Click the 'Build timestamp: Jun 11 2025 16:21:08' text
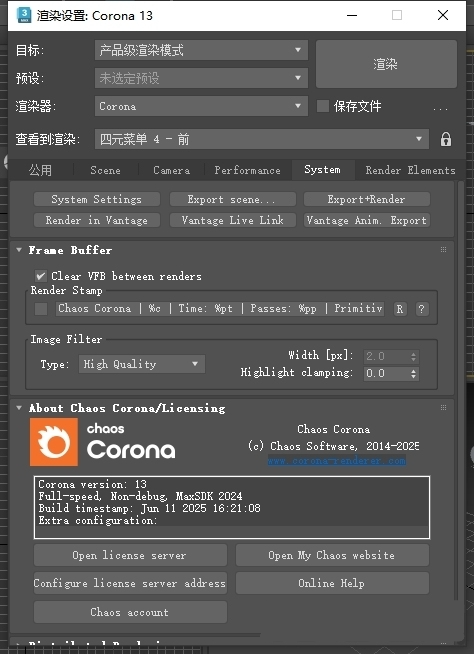The height and width of the screenshot is (654, 474). [149, 508]
